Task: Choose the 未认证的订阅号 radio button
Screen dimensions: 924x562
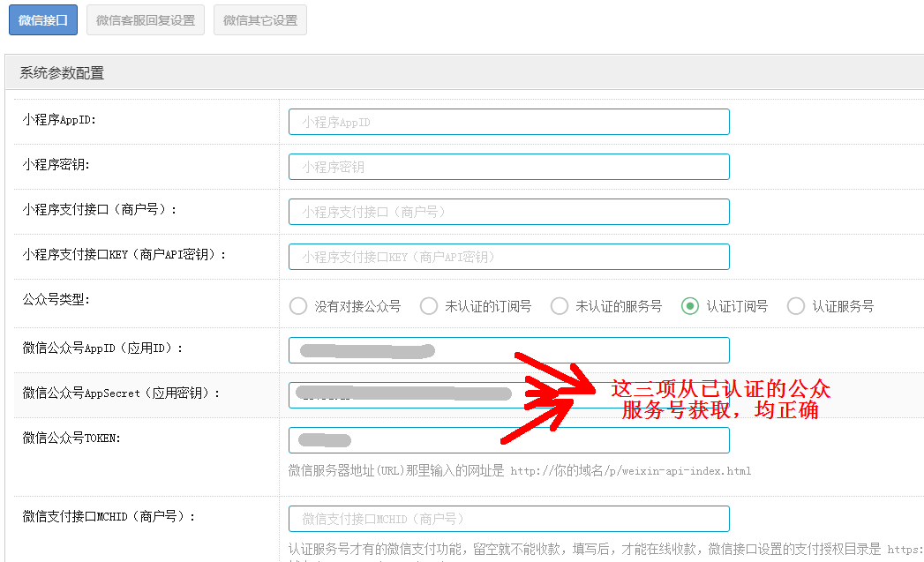Action: click(429, 306)
